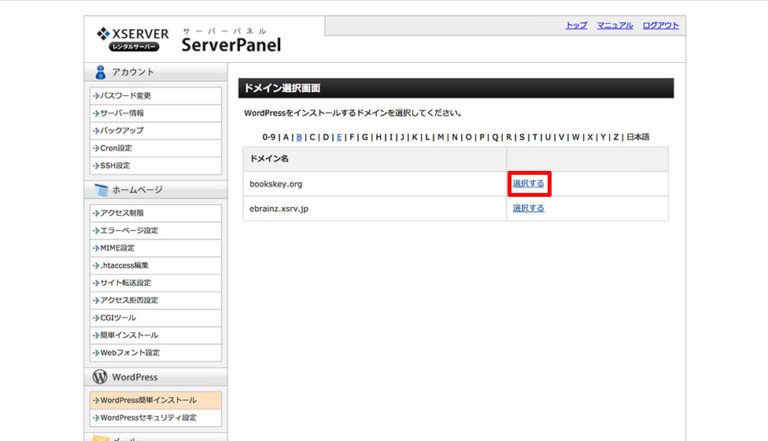Image resolution: width=768 pixels, height=441 pixels.
Task: Open MIME設定 in sidebar
Action: click(x=156, y=248)
